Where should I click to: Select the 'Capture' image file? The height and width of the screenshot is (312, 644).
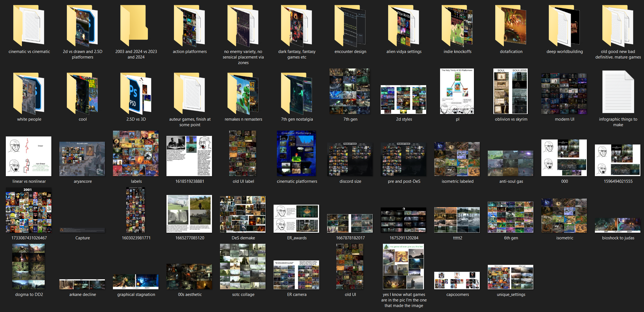pyautogui.click(x=82, y=230)
